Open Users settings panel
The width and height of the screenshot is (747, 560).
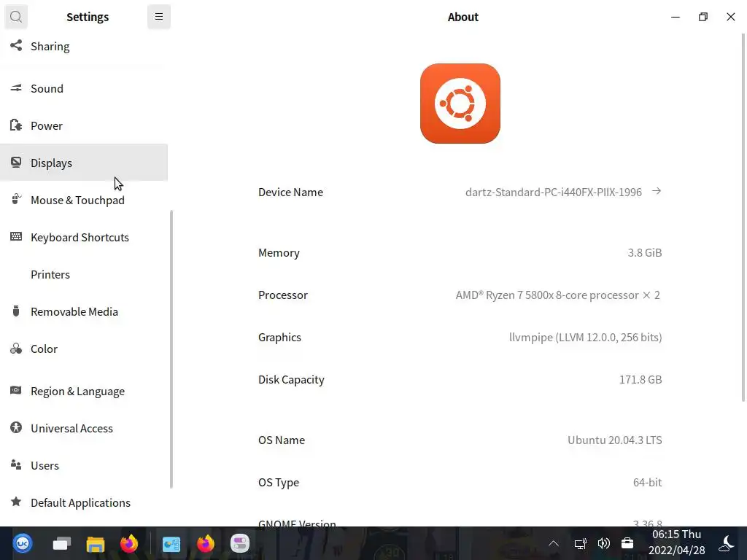[84, 465]
